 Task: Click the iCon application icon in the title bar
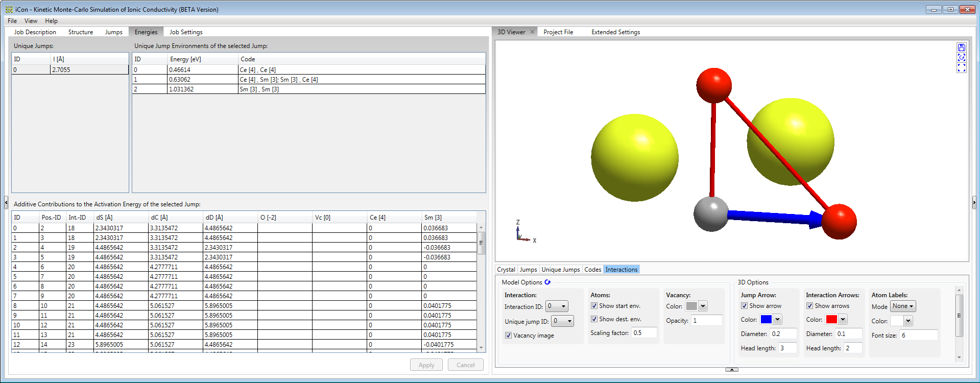click(9, 9)
